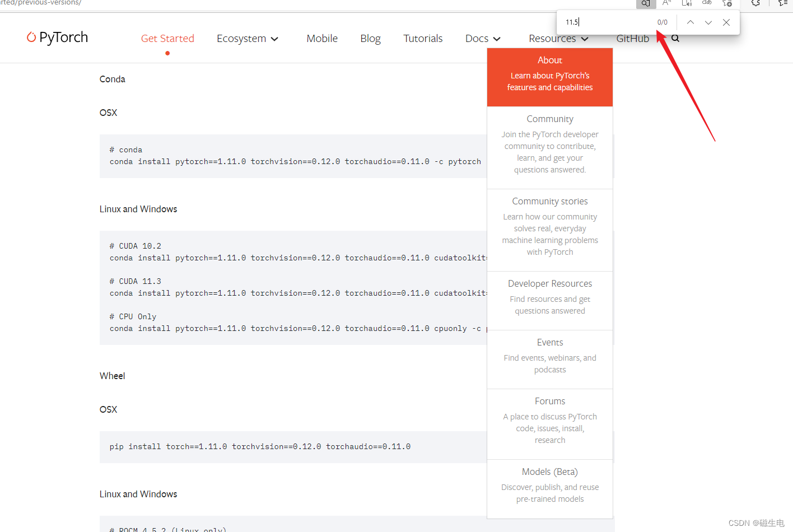Open Community resources menu item
Viewport: 793px width, 532px height.
coord(550,148)
